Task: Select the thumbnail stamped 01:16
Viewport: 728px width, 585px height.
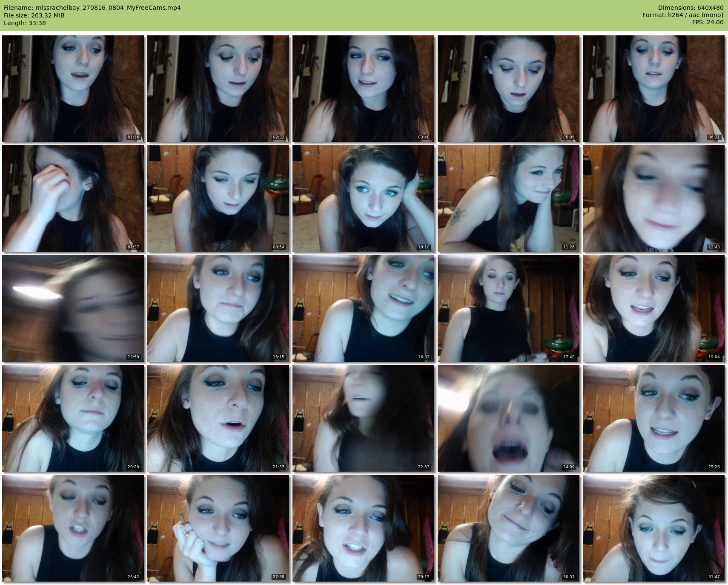Action: tap(73, 89)
